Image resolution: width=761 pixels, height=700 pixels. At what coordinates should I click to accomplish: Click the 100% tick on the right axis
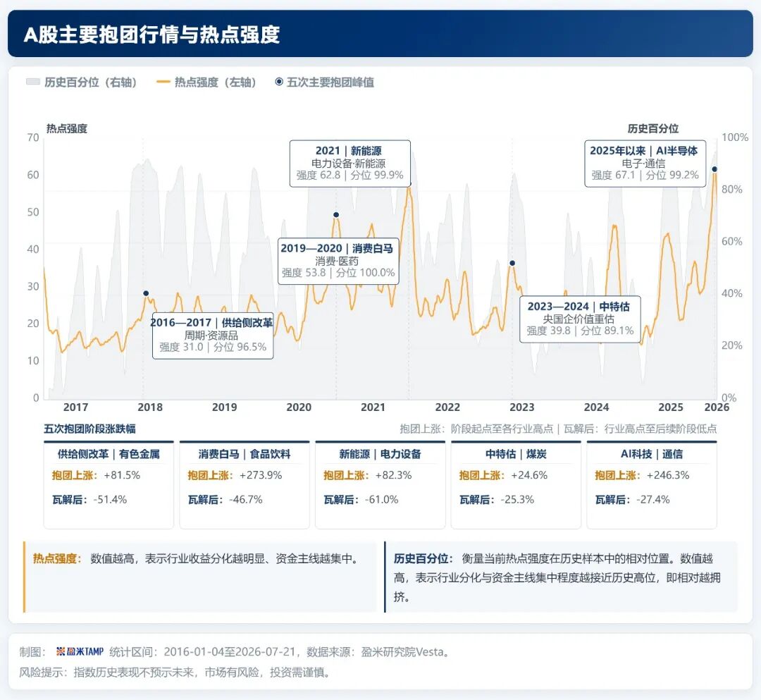[x=735, y=137]
